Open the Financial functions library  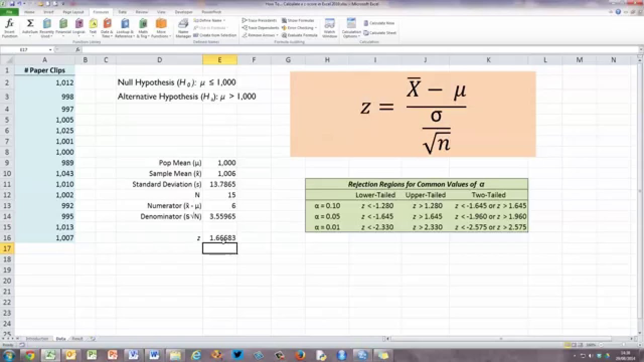pos(63,28)
